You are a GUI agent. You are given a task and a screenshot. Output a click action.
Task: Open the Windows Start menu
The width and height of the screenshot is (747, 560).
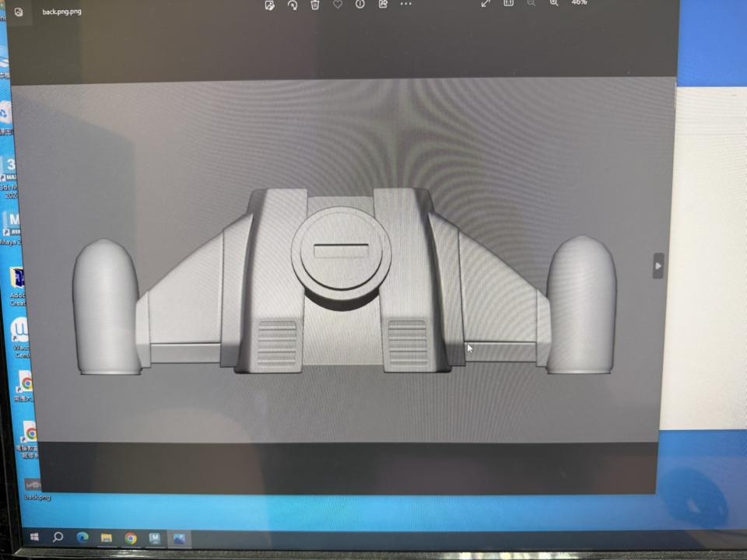[x=33, y=537]
